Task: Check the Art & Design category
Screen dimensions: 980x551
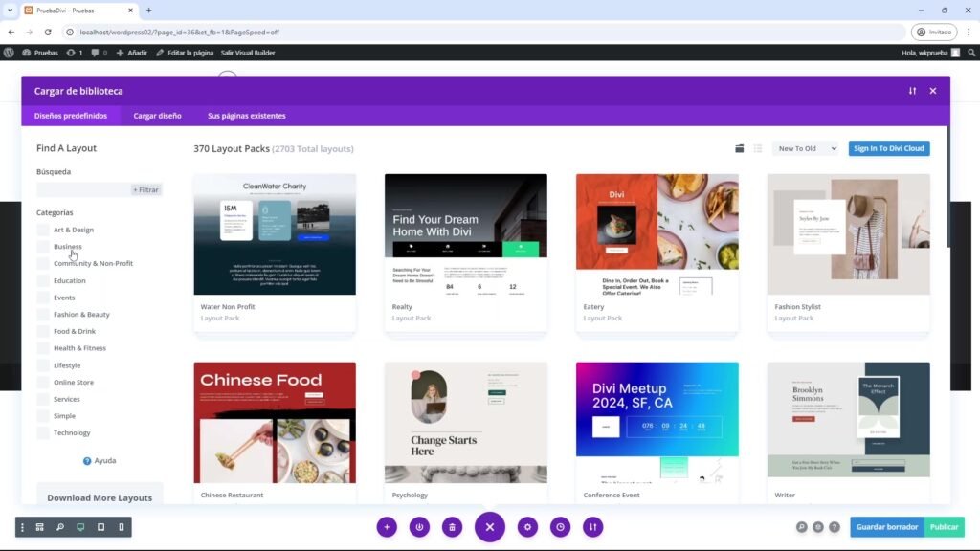Action: point(42,230)
